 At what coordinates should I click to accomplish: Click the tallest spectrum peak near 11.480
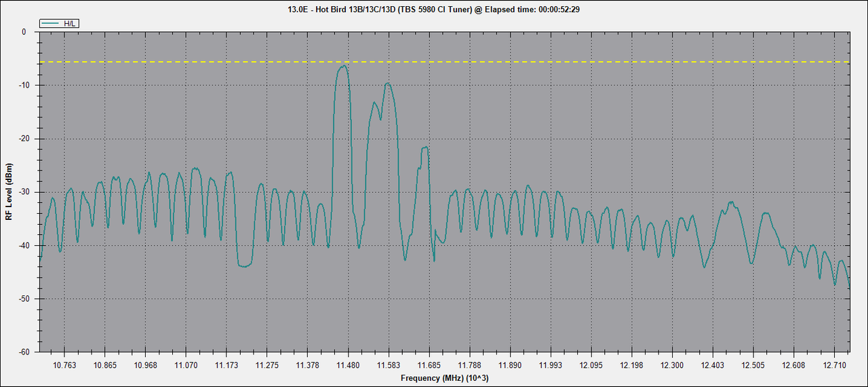343,67
